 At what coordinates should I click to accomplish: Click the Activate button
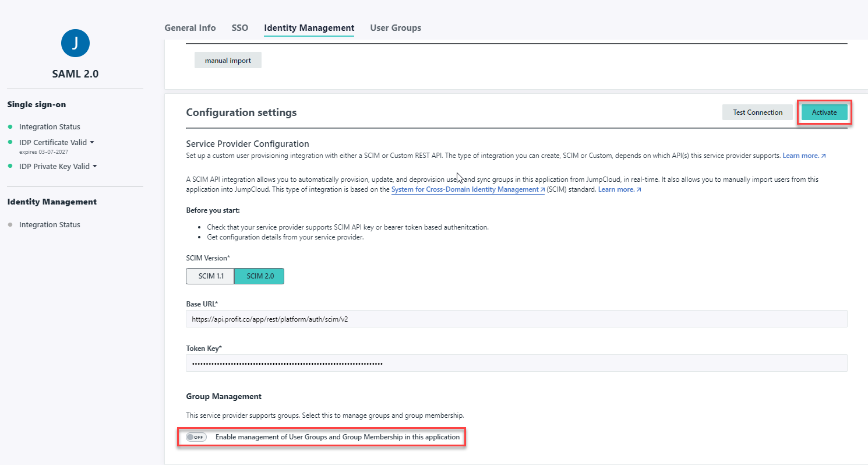824,112
